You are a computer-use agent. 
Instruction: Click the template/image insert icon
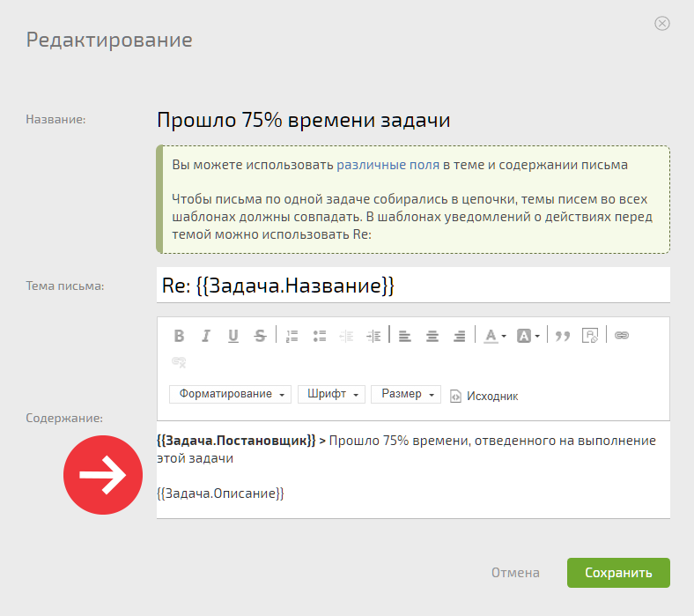[590, 336]
